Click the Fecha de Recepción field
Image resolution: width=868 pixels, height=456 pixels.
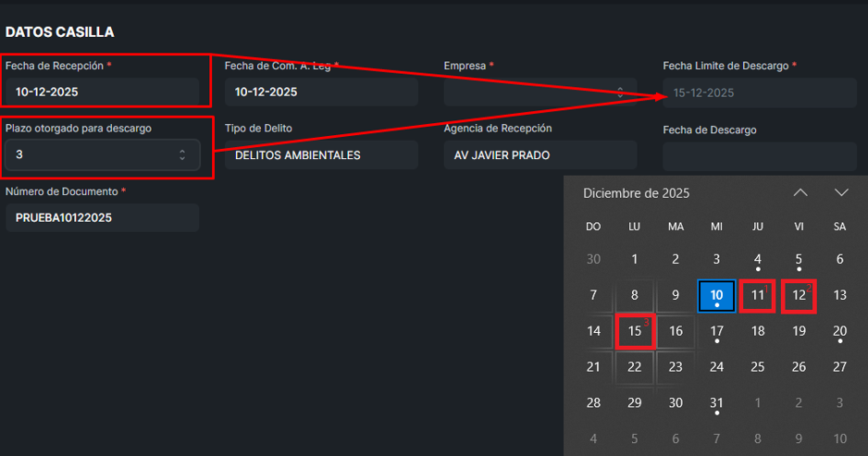point(102,92)
